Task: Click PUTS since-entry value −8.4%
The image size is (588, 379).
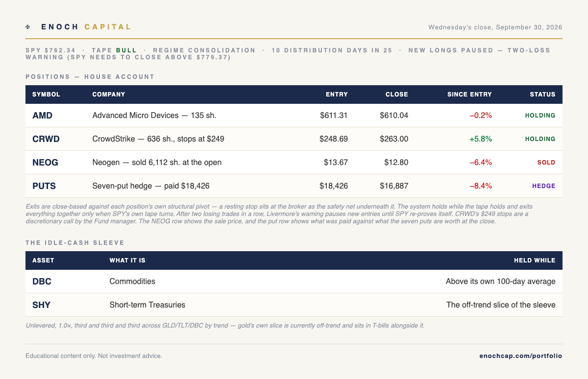Action: (x=481, y=186)
